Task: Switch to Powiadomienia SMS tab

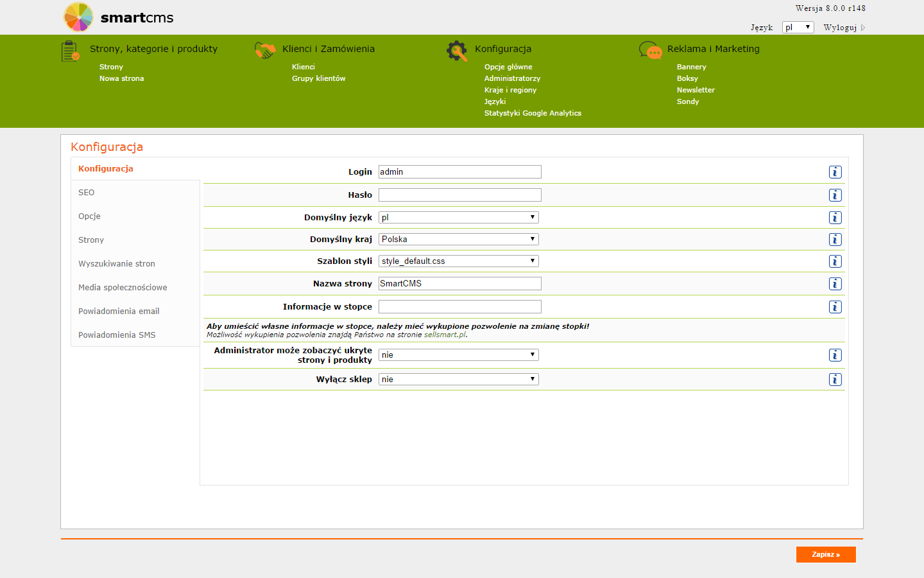Action: tap(135, 335)
